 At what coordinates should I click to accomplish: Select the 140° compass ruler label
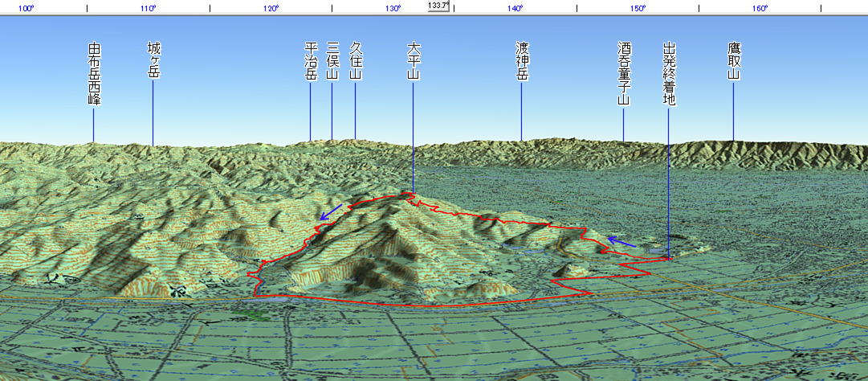516,9
